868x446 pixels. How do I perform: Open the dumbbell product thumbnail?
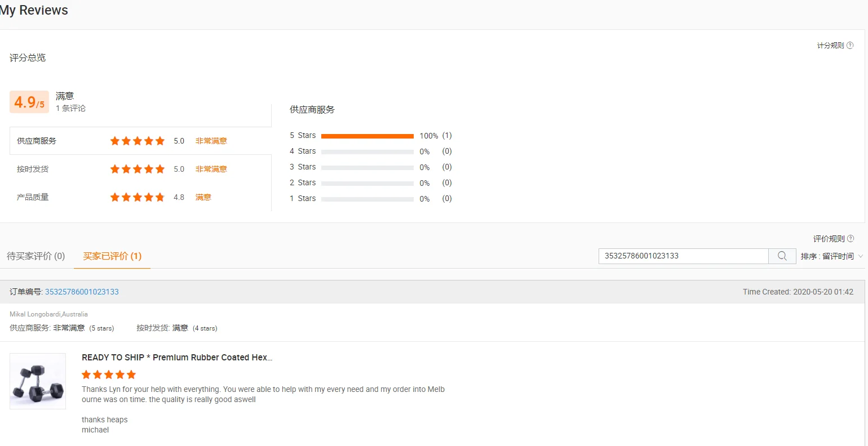pyautogui.click(x=38, y=381)
